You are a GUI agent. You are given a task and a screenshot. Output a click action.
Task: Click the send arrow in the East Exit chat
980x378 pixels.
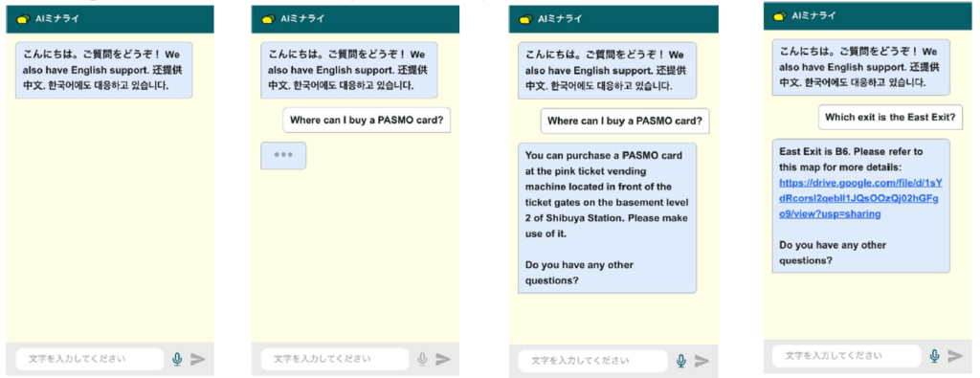tap(955, 355)
